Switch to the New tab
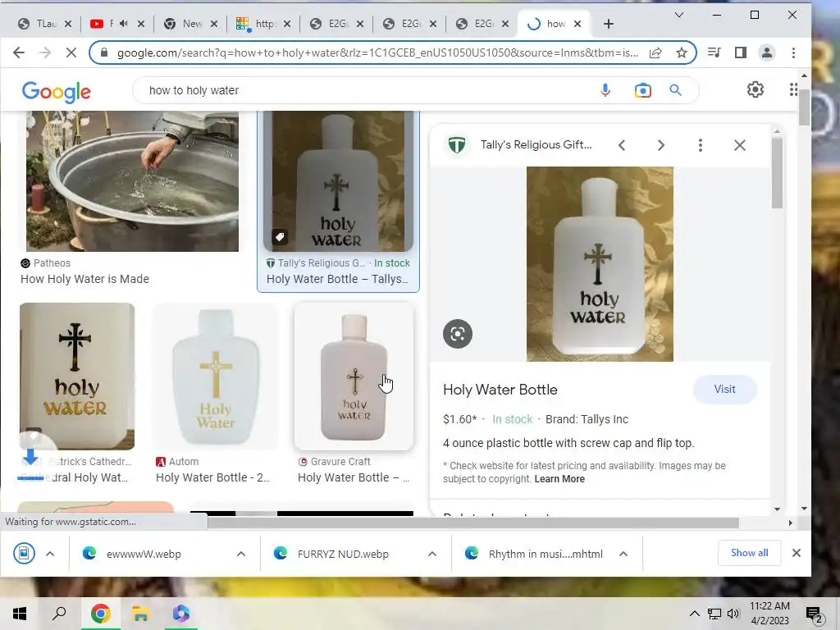 pyautogui.click(x=190, y=24)
